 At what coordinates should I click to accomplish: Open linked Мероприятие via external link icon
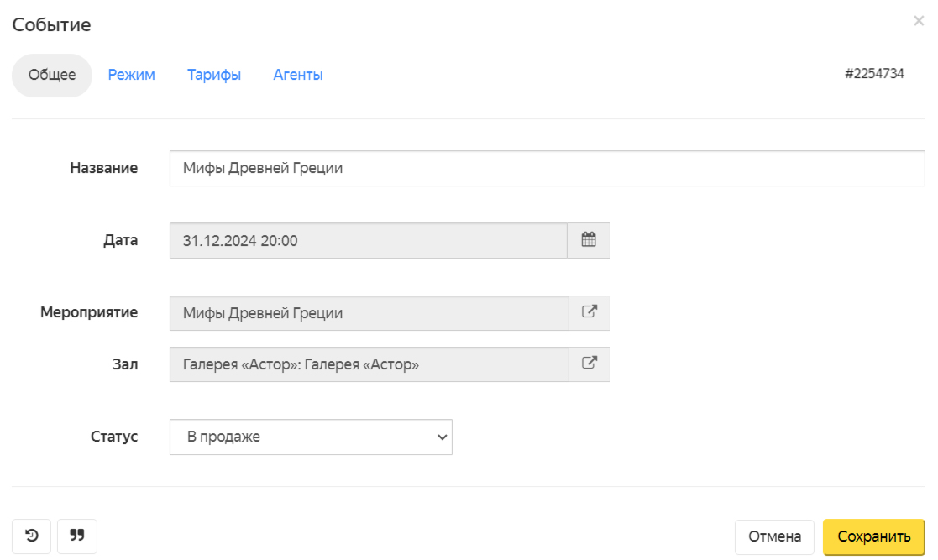click(x=589, y=312)
